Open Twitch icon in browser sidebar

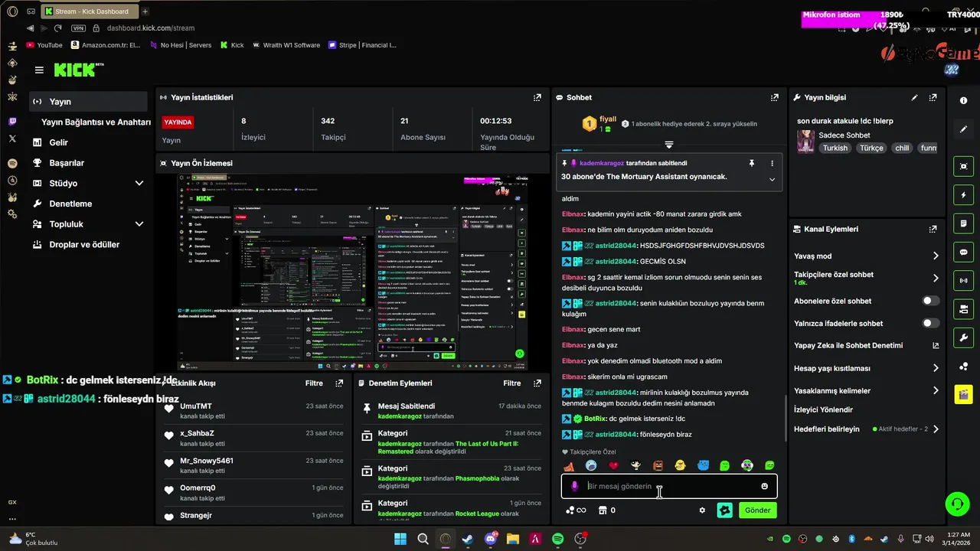click(12, 122)
